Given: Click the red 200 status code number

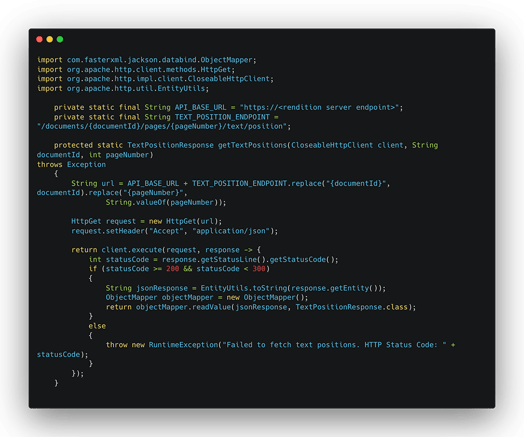Looking at the screenshot, I should coord(172,269).
